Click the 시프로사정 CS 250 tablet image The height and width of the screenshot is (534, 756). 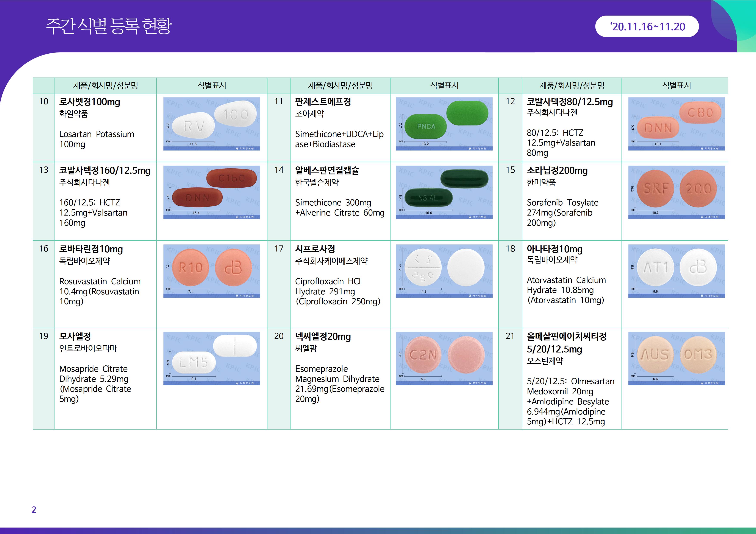(444, 271)
